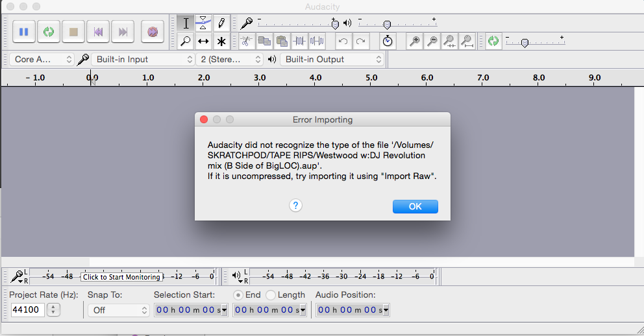Click the Zoom In icon
The width and height of the screenshot is (644, 336).
coord(415,41)
